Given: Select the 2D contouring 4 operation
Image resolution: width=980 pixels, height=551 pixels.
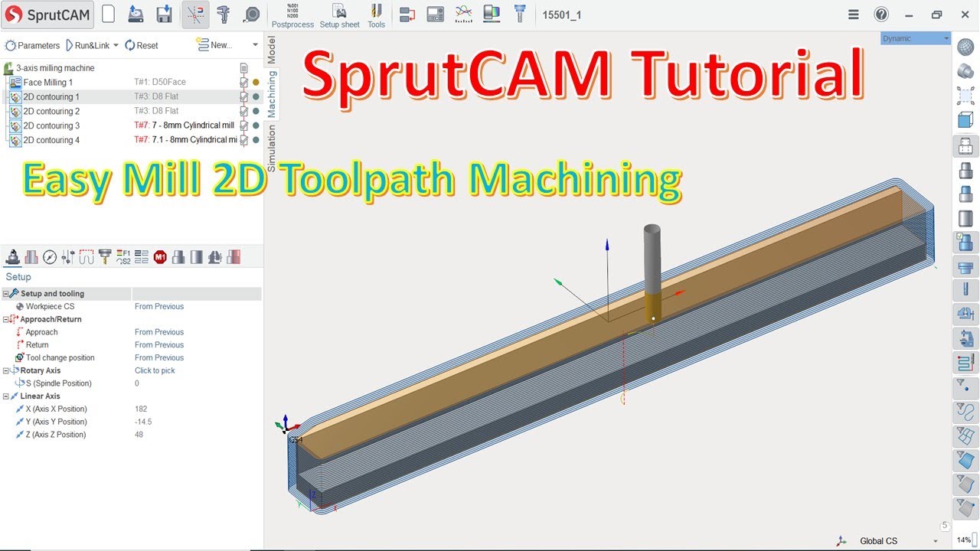Looking at the screenshot, I should (x=51, y=140).
